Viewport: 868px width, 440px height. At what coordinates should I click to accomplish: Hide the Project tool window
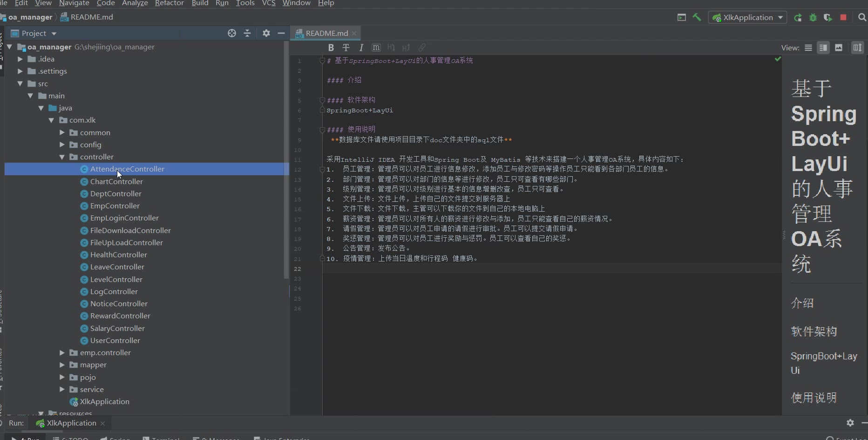pyautogui.click(x=281, y=33)
